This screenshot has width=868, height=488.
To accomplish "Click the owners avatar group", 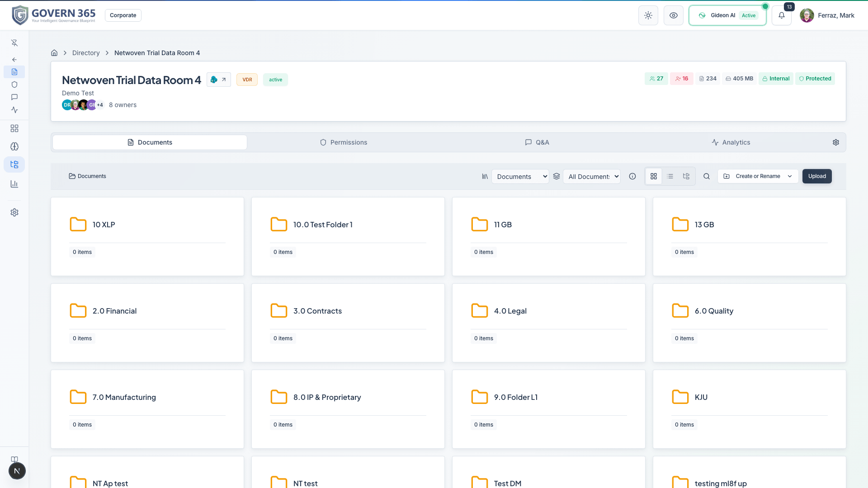I will click(x=83, y=105).
